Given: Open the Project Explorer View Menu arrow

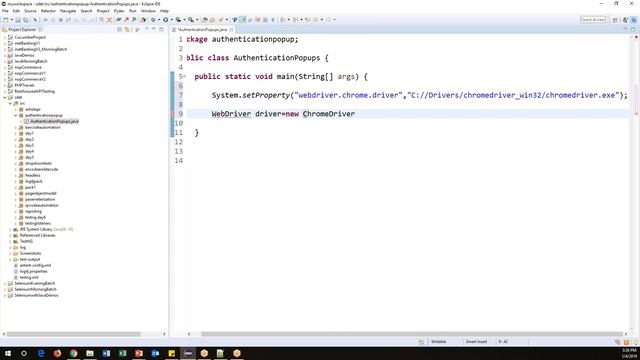Looking at the screenshot, I should coord(147,29).
